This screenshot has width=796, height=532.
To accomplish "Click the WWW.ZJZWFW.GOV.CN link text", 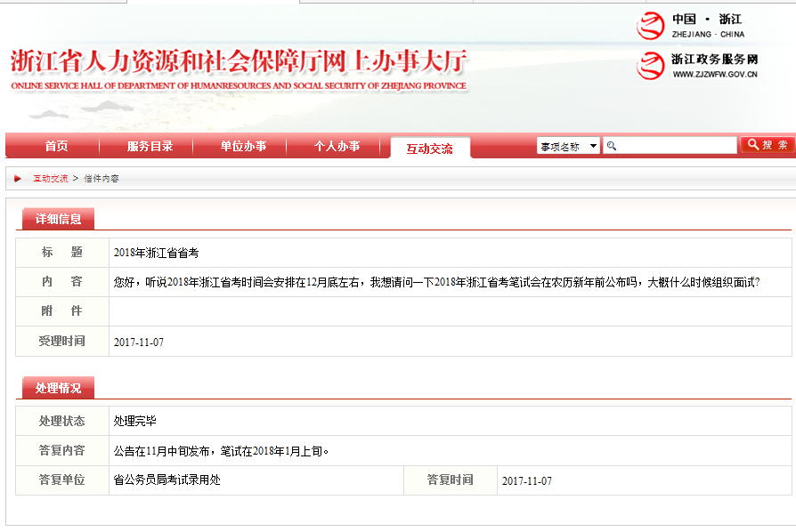I will pyautogui.click(x=714, y=75).
